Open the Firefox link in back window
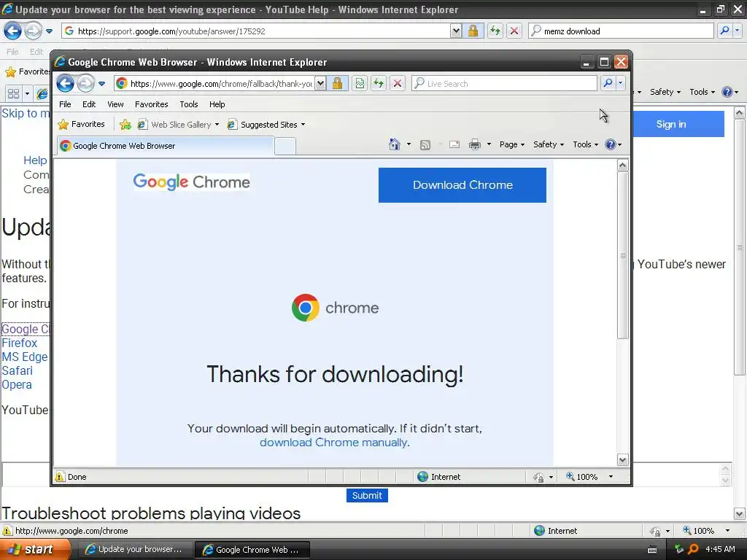 pos(19,343)
